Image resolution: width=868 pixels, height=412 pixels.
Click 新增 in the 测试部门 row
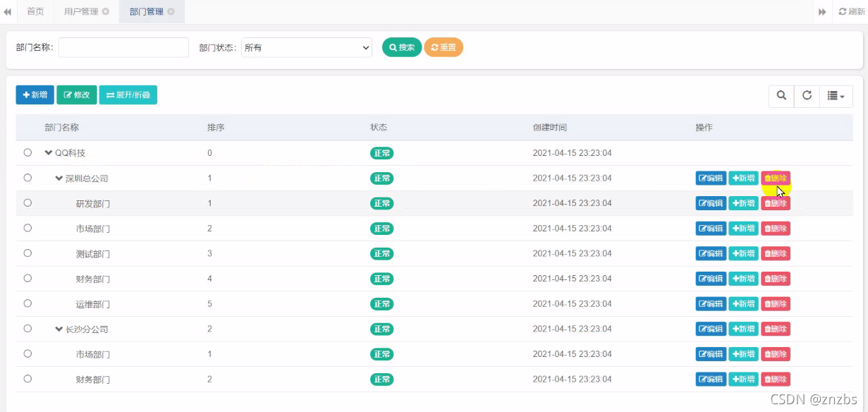point(743,253)
